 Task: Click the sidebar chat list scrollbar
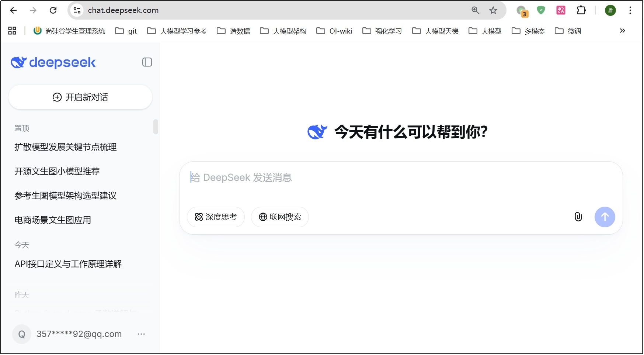tap(156, 127)
